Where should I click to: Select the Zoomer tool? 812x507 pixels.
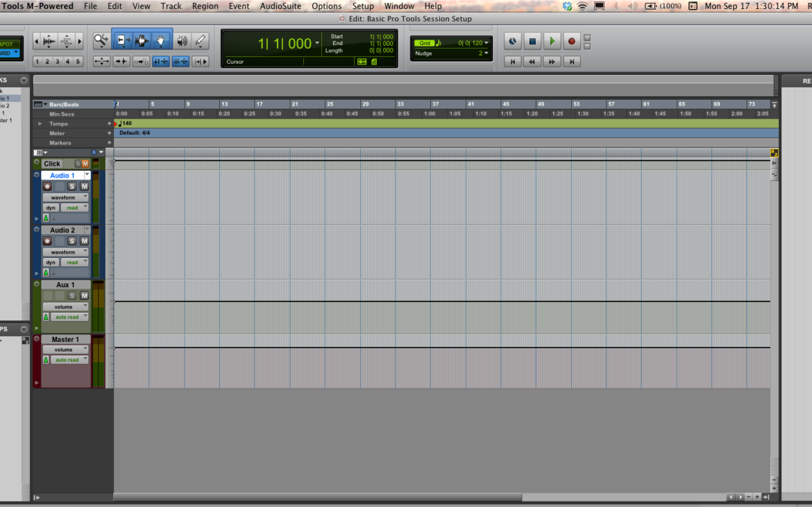(x=101, y=40)
